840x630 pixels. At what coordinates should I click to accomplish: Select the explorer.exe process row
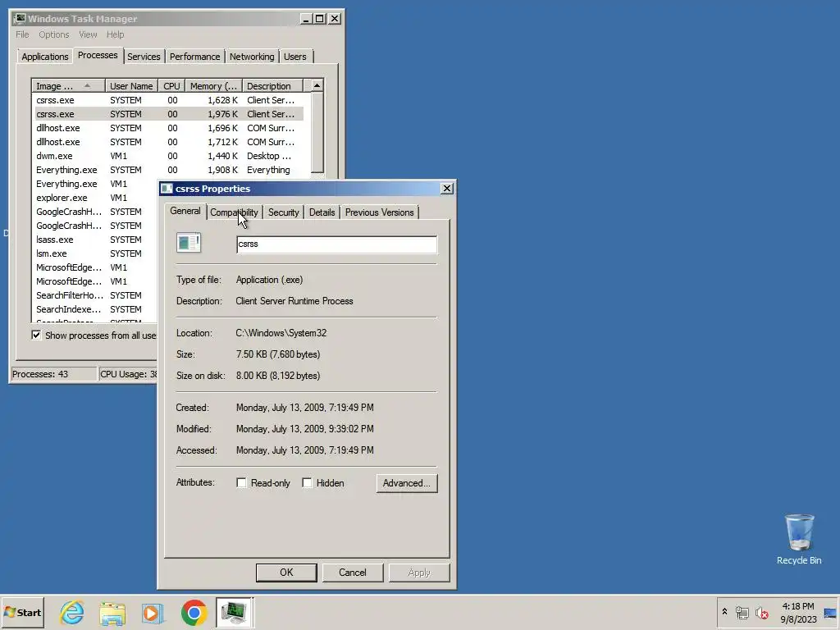coord(95,198)
